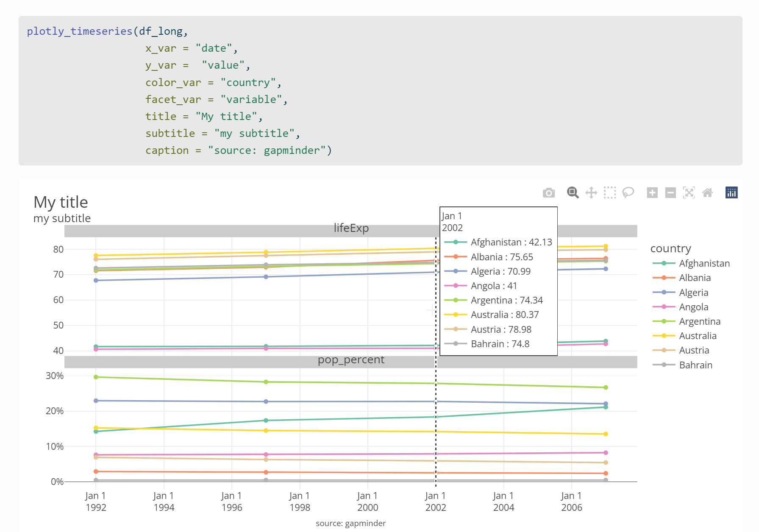Image resolution: width=759 pixels, height=532 pixels.
Task: Click the Jan 1 1998 x-axis label
Action: (x=300, y=501)
